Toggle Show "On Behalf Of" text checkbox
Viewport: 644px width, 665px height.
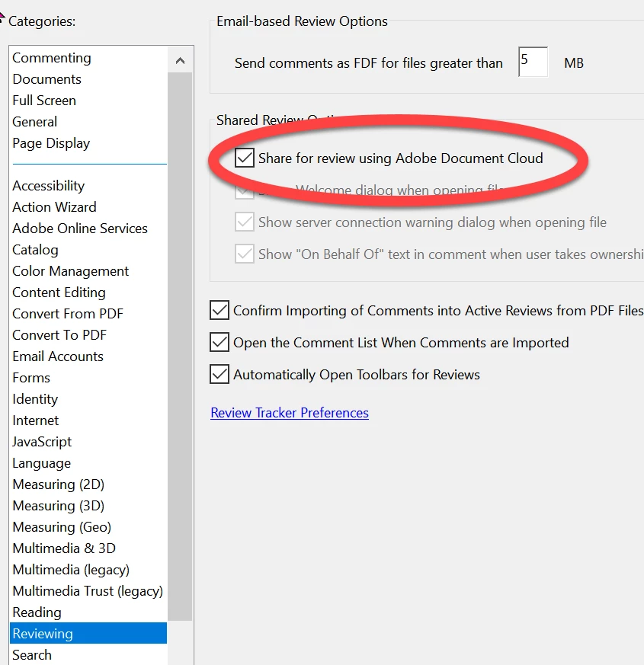[x=245, y=254]
